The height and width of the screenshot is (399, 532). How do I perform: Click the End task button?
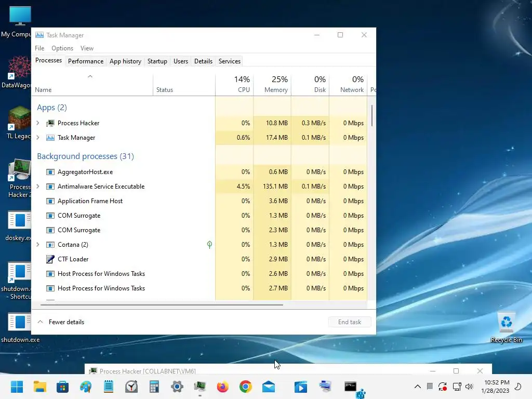click(x=350, y=322)
